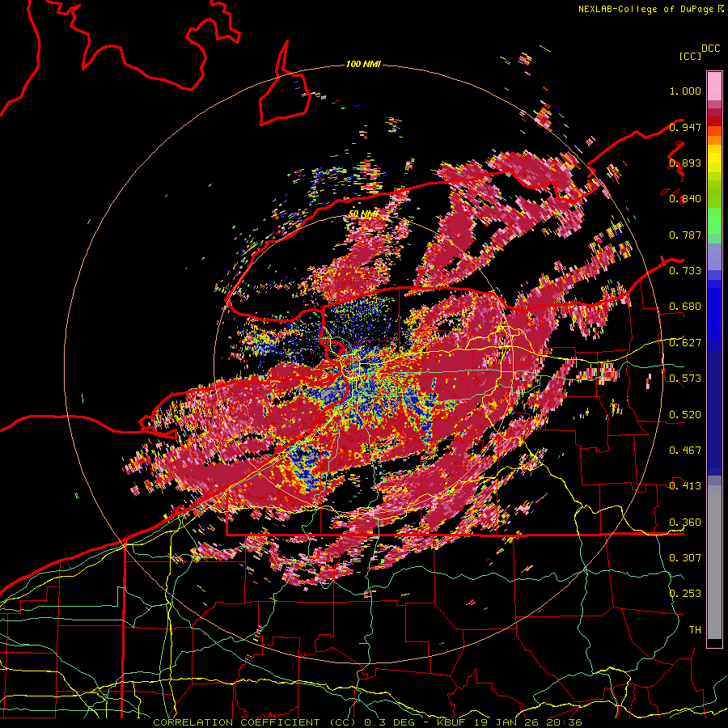The width and height of the screenshot is (728, 728).
Task: Click the 0.360 legend value
Action: pos(685,523)
